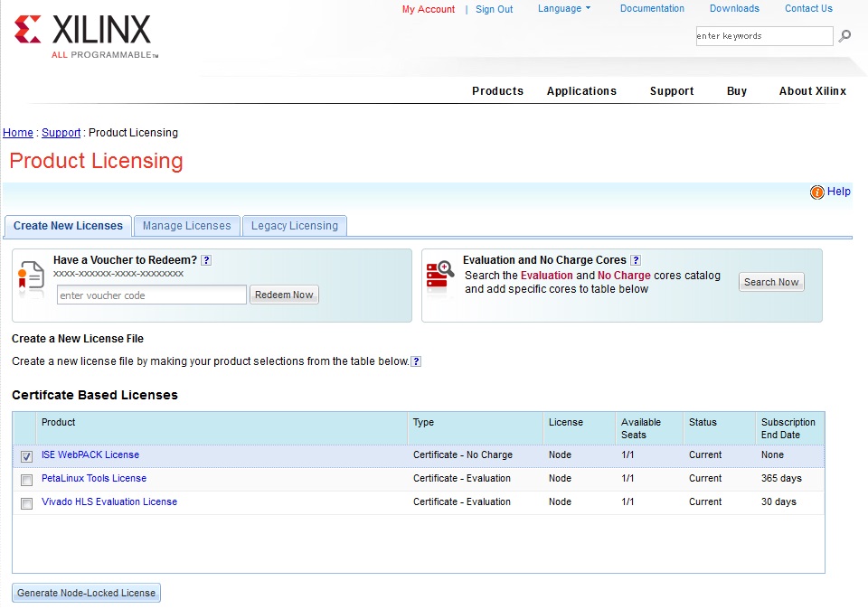This screenshot has width=868, height=609.
Task: Open the Buy menu
Action: click(737, 90)
